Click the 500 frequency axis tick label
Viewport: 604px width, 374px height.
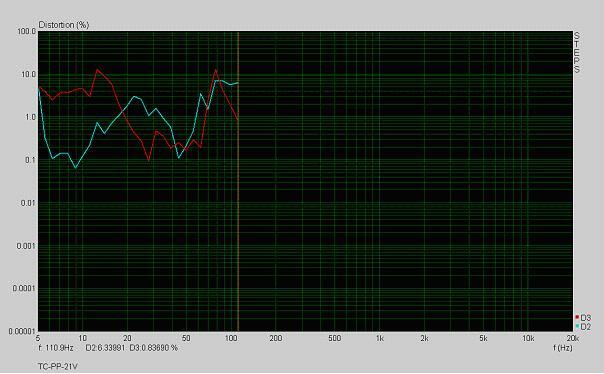tap(334, 339)
